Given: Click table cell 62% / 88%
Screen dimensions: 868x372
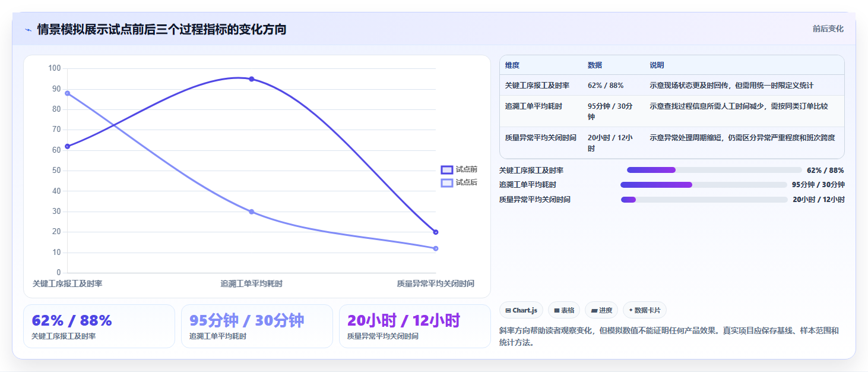Looking at the screenshot, I should (x=606, y=86).
